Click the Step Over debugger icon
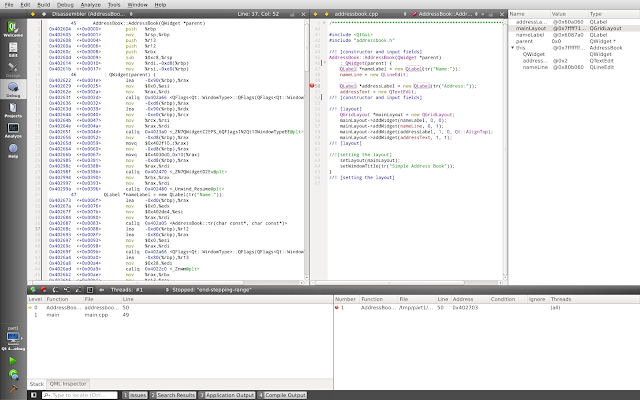This screenshot has width=640, height=400. 55,290
